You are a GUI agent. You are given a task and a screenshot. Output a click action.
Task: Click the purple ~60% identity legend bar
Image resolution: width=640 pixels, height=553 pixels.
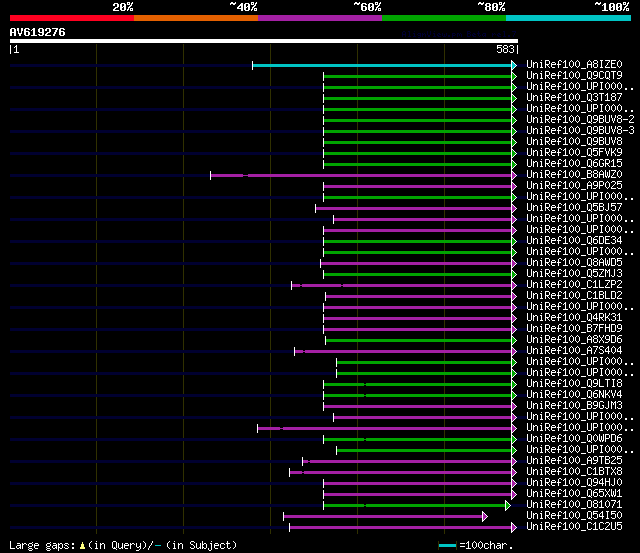(320, 18)
